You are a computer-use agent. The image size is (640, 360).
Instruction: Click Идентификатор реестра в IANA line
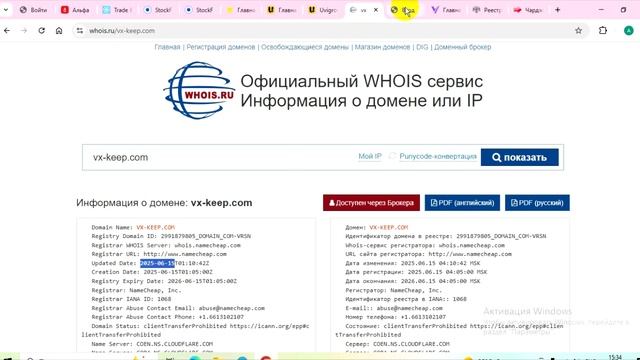click(x=406, y=299)
